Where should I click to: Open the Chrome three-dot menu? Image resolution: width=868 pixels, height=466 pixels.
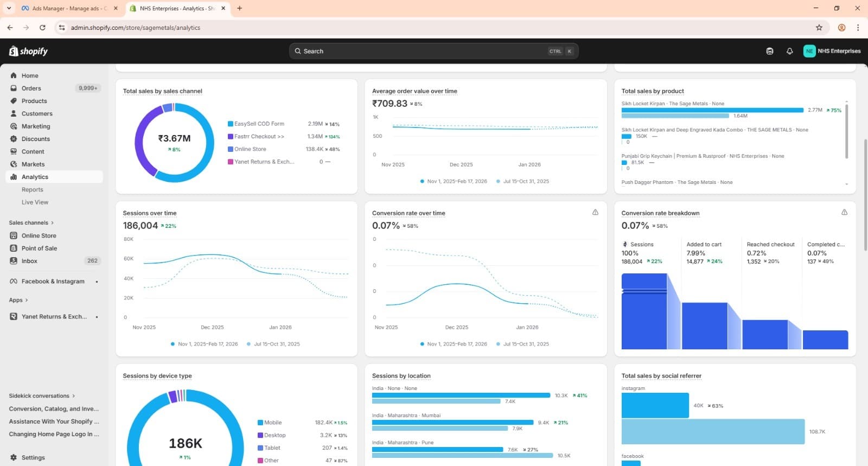858,27
